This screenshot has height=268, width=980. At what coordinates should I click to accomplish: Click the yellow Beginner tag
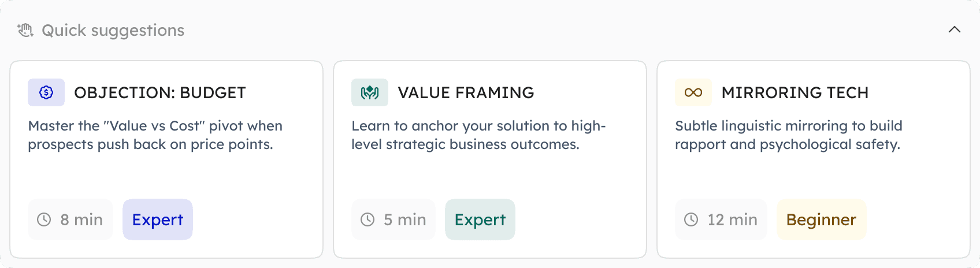tap(822, 219)
